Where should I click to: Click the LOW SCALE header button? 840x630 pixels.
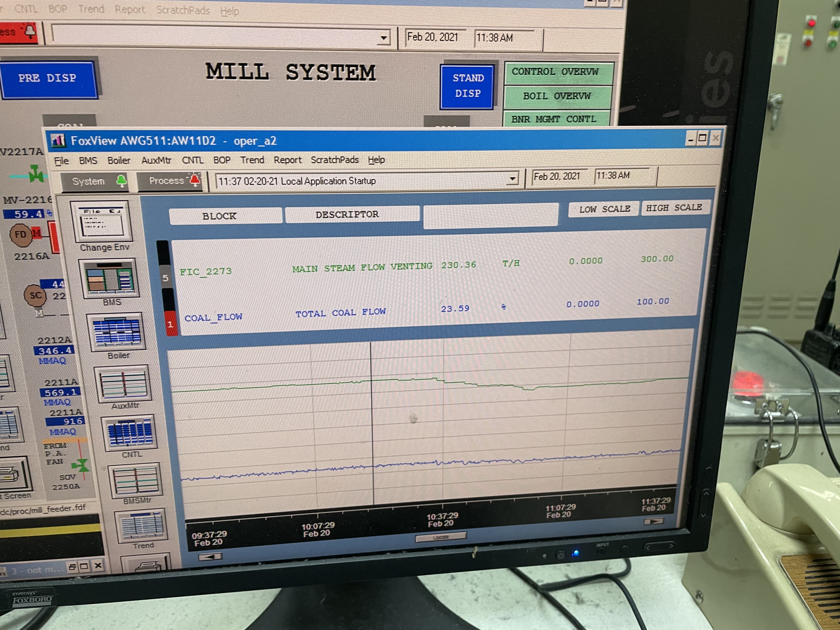tap(603, 209)
